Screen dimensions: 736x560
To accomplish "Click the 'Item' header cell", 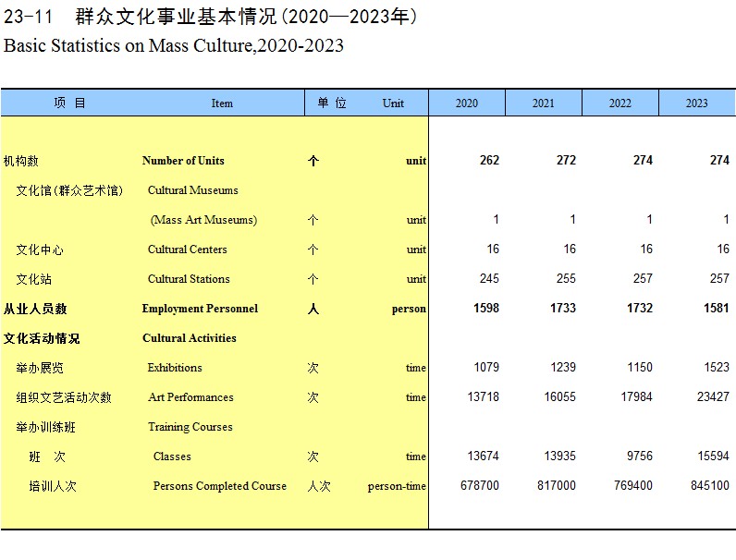I will [x=222, y=103].
